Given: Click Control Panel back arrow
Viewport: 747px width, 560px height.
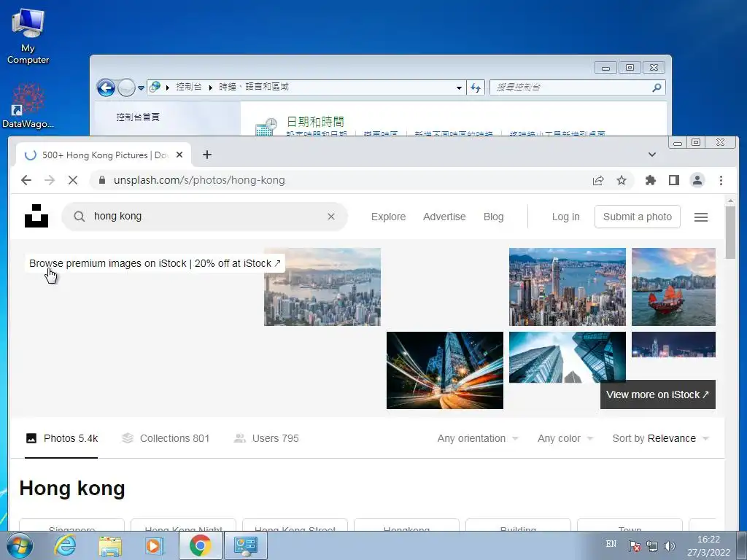Looking at the screenshot, I should click(106, 87).
